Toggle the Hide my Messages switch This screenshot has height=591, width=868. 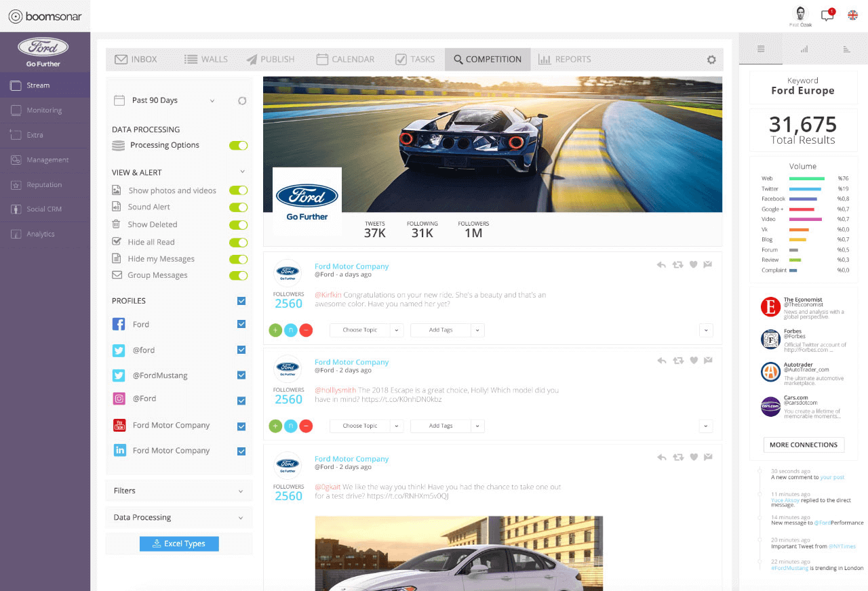238,259
